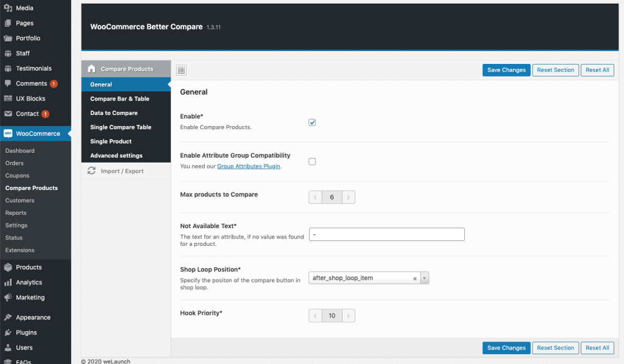The width and height of the screenshot is (624, 364).
Task: Click the UX Blocks icon
Action: click(8, 99)
